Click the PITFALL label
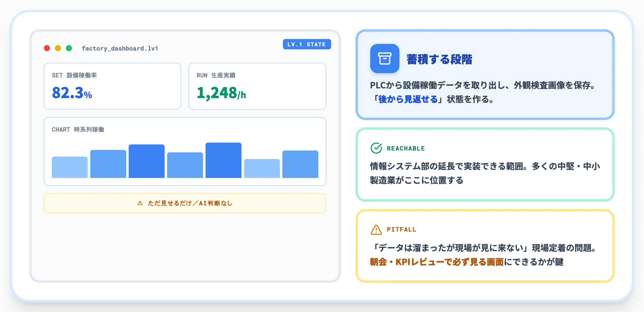The height and width of the screenshot is (312, 644). tap(402, 229)
